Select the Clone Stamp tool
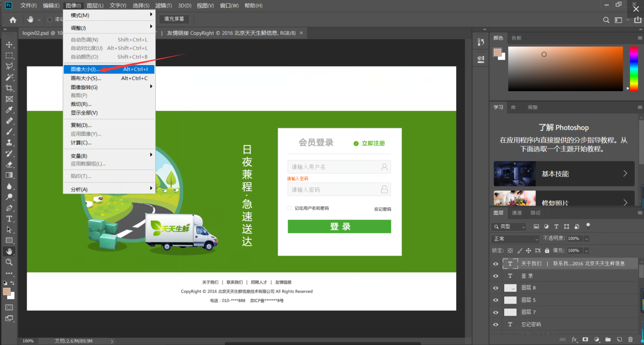 click(x=9, y=142)
